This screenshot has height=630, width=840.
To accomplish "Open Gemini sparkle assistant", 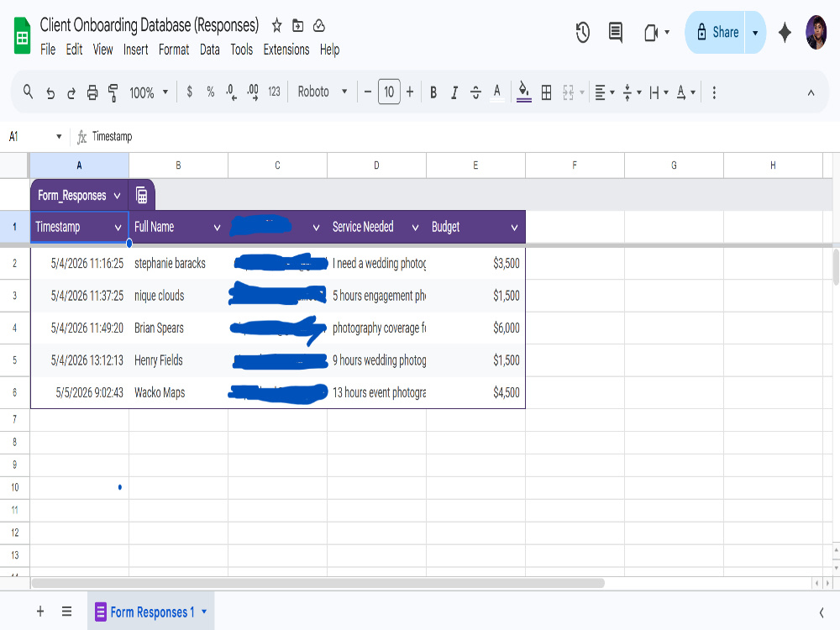I will pyautogui.click(x=785, y=32).
